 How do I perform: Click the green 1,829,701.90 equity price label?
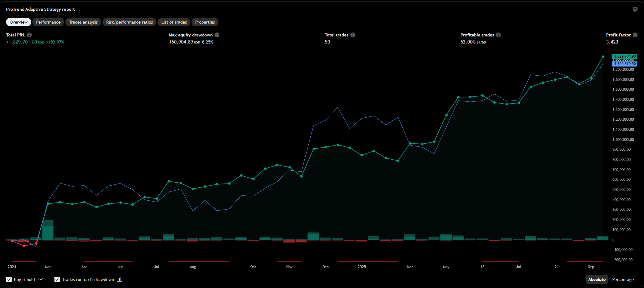point(624,56)
